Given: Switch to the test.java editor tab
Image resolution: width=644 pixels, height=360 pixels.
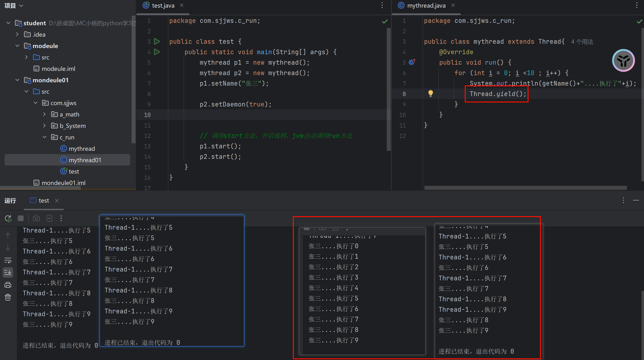Looking at the screenshot, I should click(x=163, y=5).
